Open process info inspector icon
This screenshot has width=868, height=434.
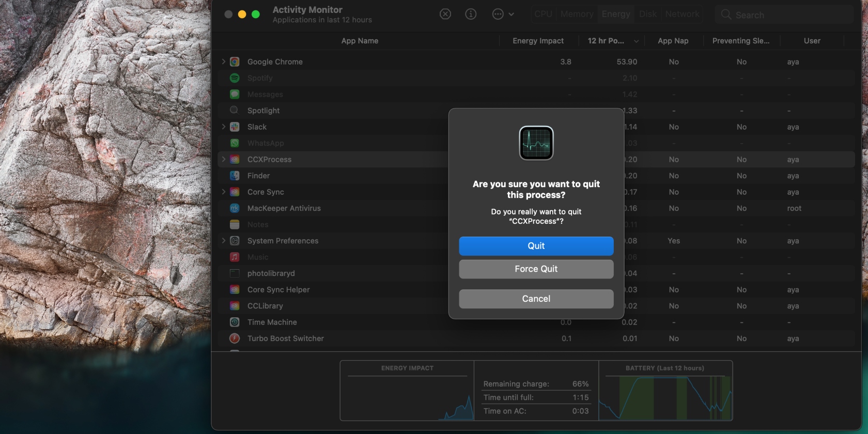point(471,14)
